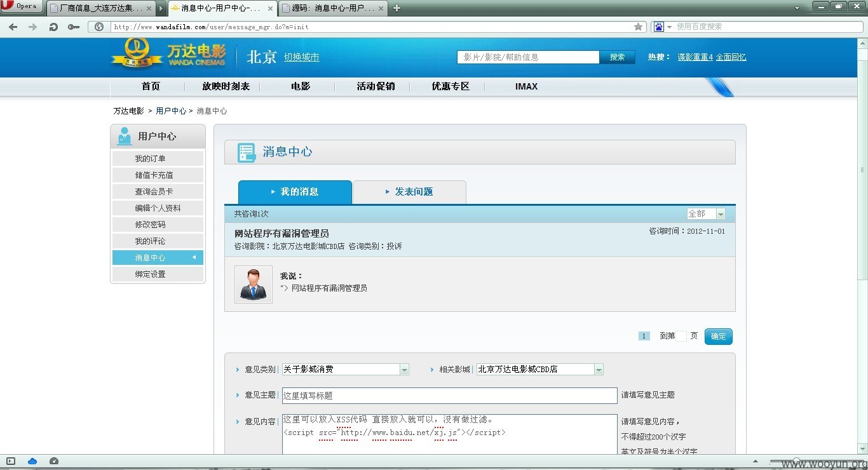Click the Opera Link cloud icon

click(x=32, y=461)
